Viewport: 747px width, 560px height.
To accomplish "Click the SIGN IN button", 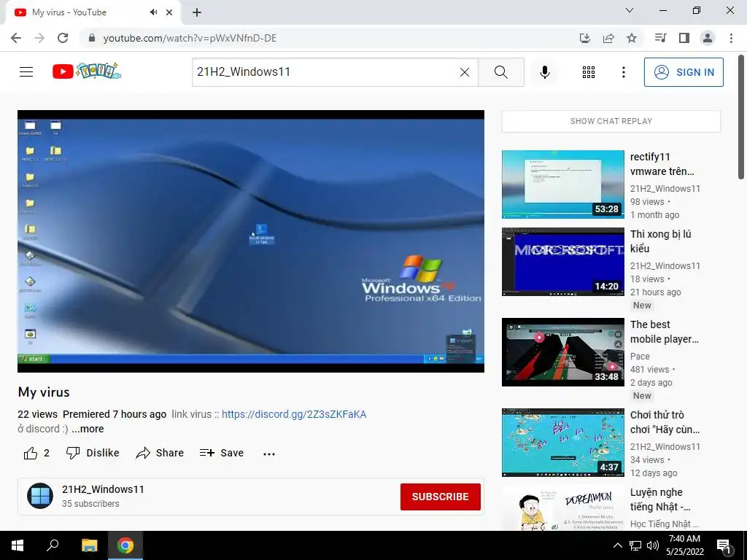I will [x=683, y=72].
